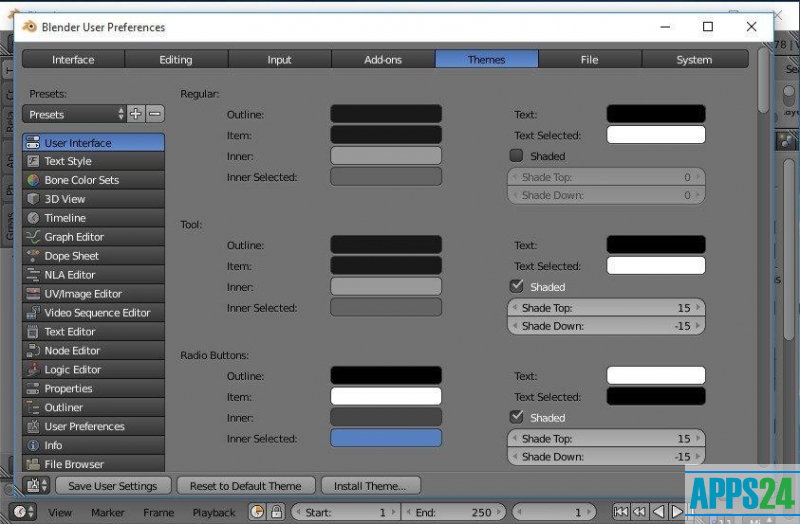Switch to the Input tab
The image size is (800, 524).
point(280,59)
